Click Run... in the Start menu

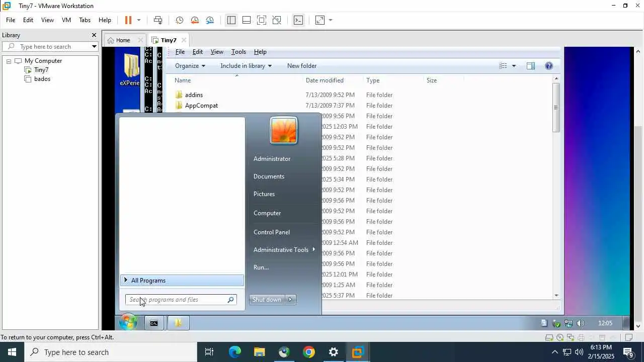(261, 267)
